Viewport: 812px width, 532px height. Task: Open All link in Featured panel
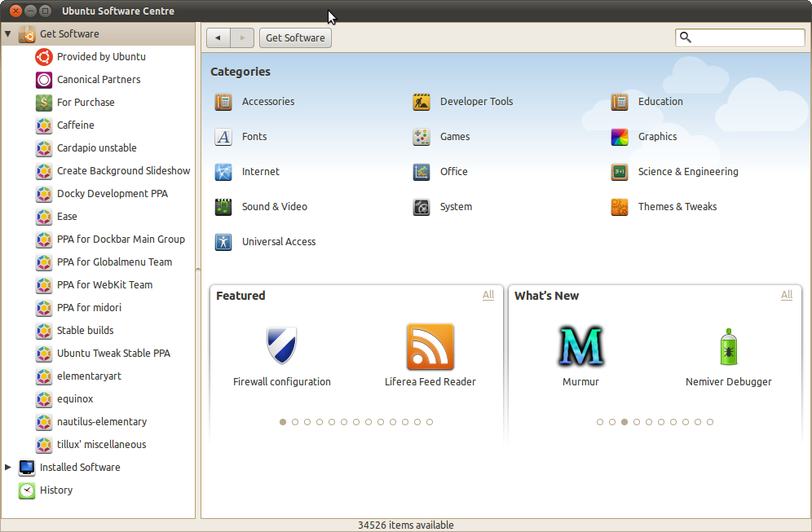(488, 295)
